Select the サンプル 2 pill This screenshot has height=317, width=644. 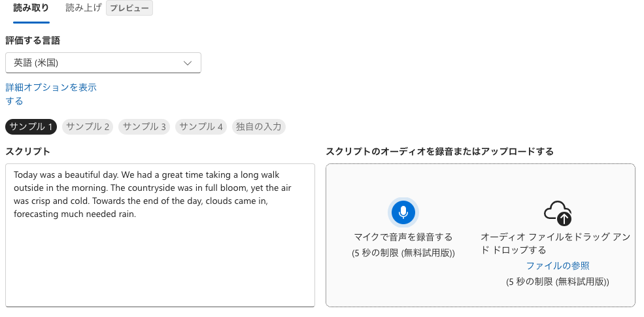pyautogui.click(x=88, y=126)
